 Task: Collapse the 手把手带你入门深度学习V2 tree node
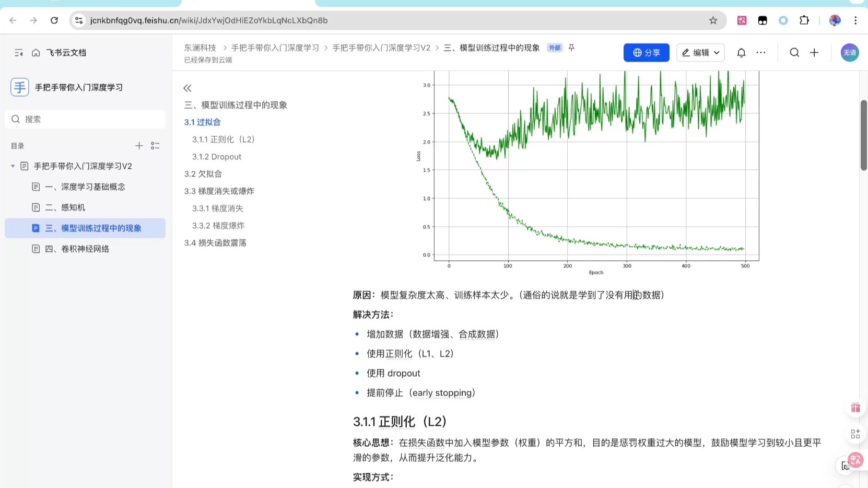(x=13, y=166)
